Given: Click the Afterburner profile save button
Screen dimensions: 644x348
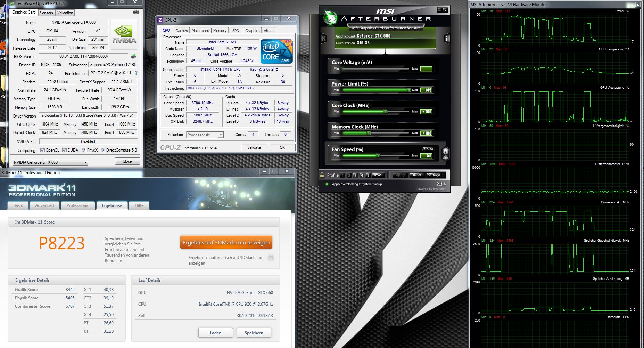Looking at the screenshot, I should (378, 175).
